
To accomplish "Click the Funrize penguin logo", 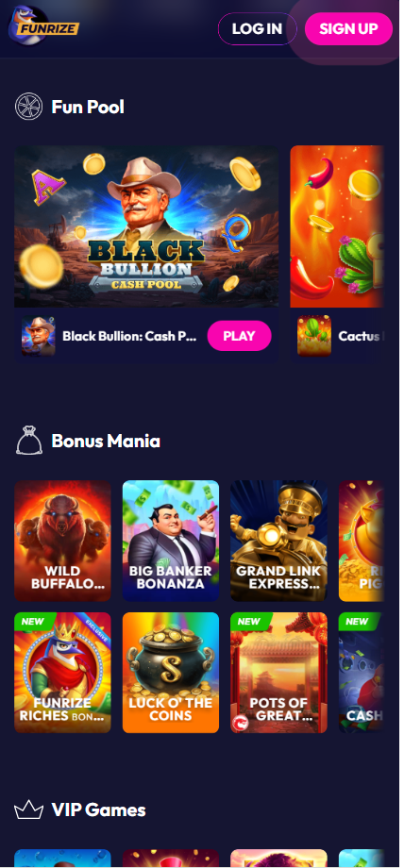I will pos(43,26).
